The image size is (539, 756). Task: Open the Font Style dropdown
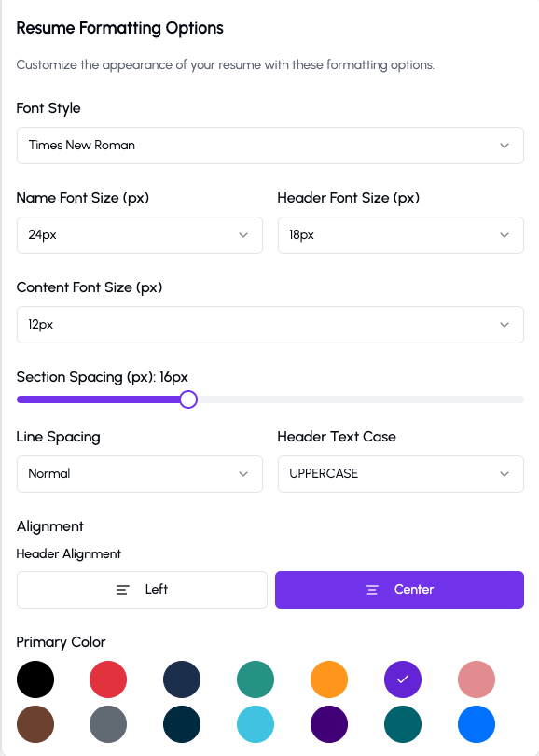coord(270,146)
